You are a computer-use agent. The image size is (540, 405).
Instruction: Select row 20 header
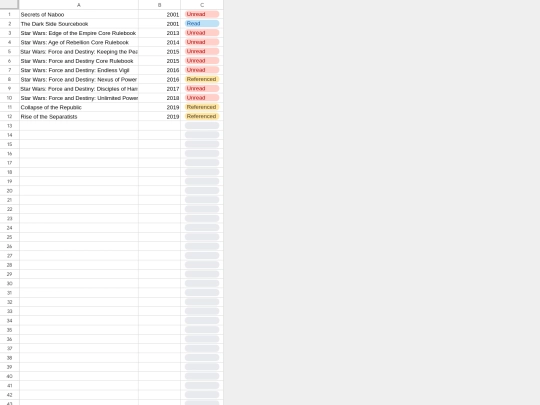click(x=9, y=191)
